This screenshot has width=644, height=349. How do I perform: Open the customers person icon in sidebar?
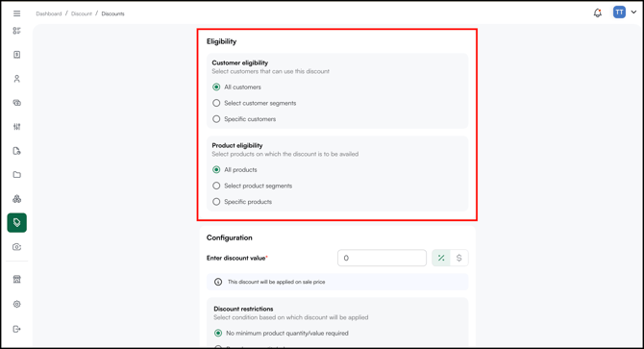tap(17, 79)
